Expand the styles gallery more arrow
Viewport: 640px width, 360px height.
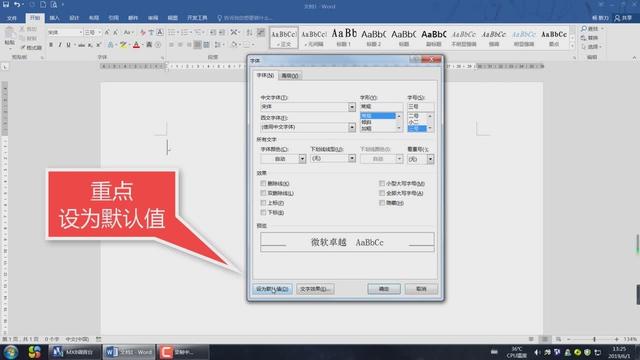pyautogui.click(x=572, y=46)
